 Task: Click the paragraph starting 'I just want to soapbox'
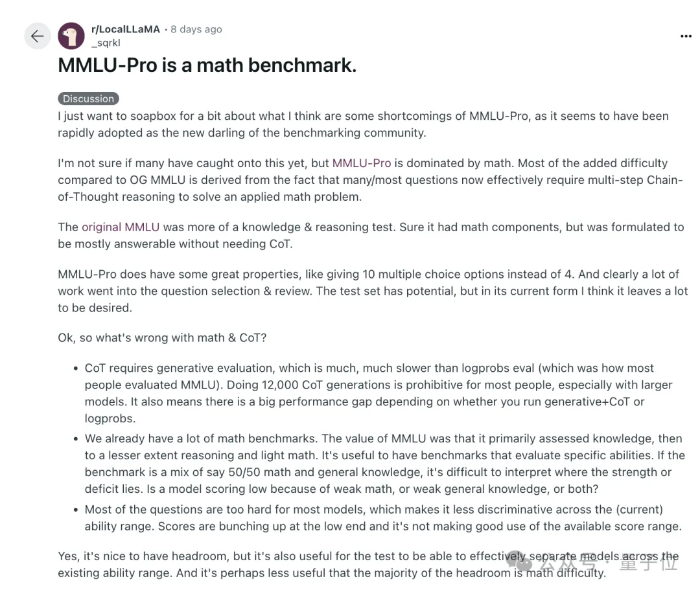coord(363,124)
